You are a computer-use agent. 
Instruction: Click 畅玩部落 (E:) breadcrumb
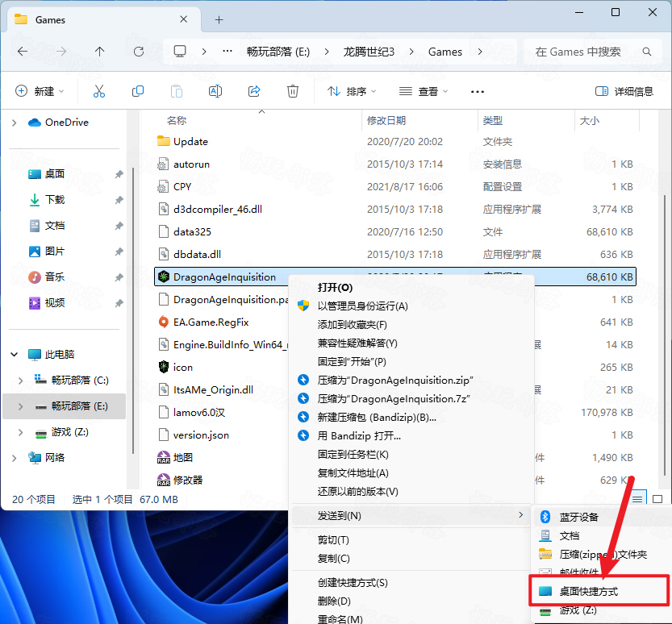pos(278,52)
